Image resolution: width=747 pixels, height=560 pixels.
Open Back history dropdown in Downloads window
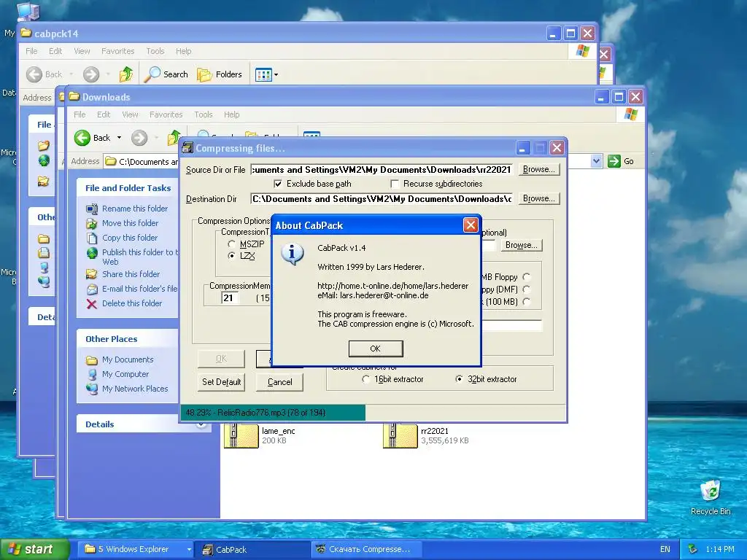119,138
